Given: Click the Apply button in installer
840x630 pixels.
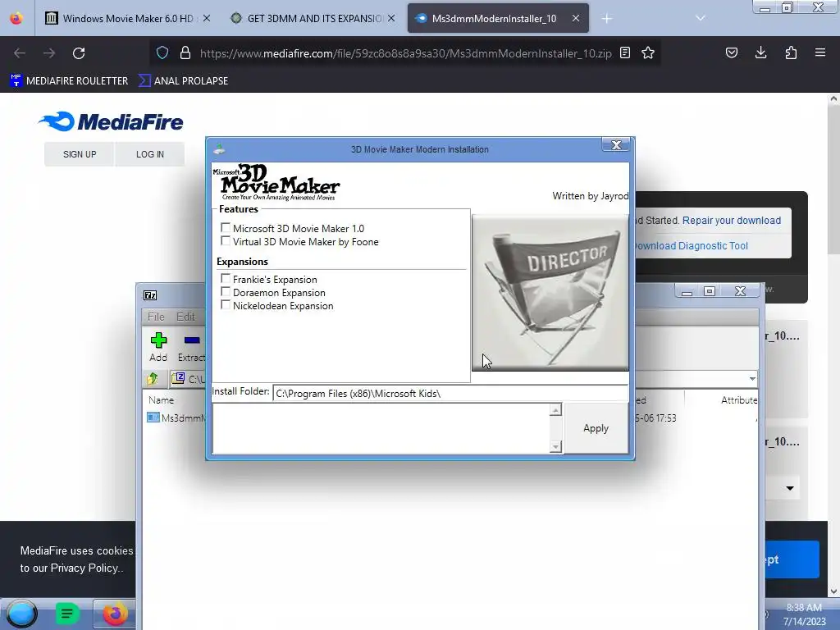Looking at the screenshot, I should (596, 428).
